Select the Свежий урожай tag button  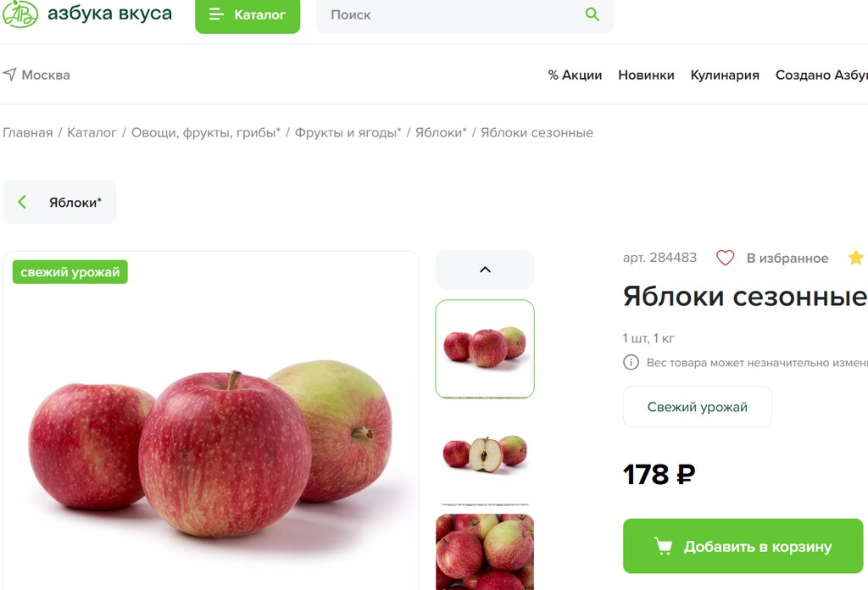point(698,407)
